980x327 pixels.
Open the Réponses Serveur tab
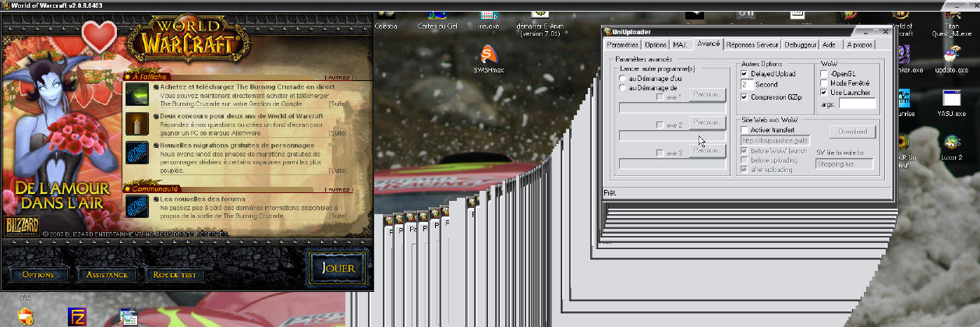(752, 44)
